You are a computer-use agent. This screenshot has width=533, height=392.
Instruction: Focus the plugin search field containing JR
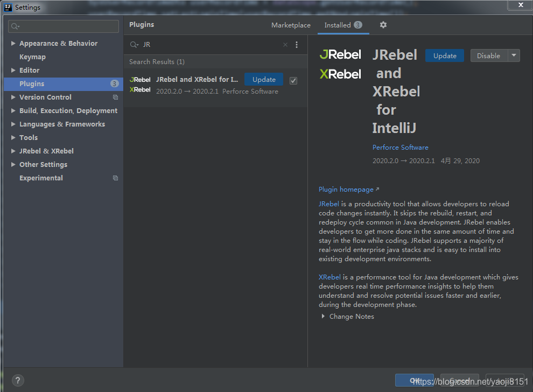[211, 45]
